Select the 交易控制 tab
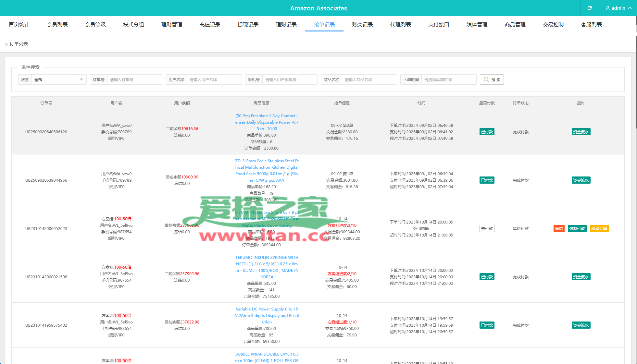The width and height of the screenshot is (637, 364). point(553,25)
